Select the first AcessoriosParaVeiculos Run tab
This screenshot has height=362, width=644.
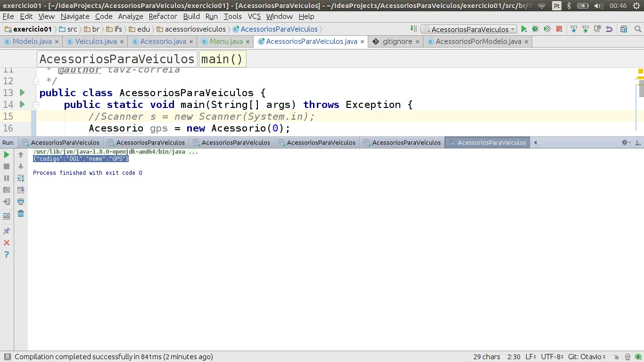[x=61, y=142]
